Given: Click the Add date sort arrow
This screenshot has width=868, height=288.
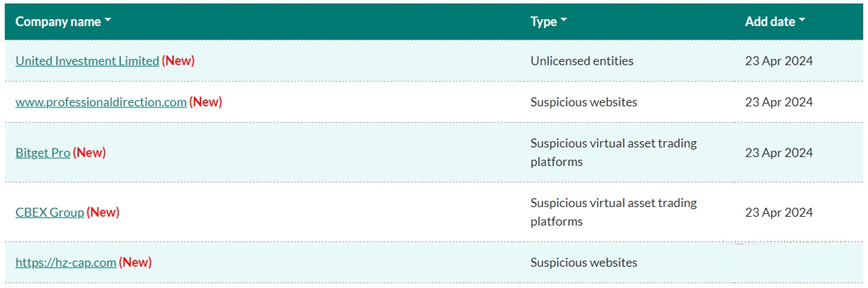Looking at the screenshot, I should [802, 21].
